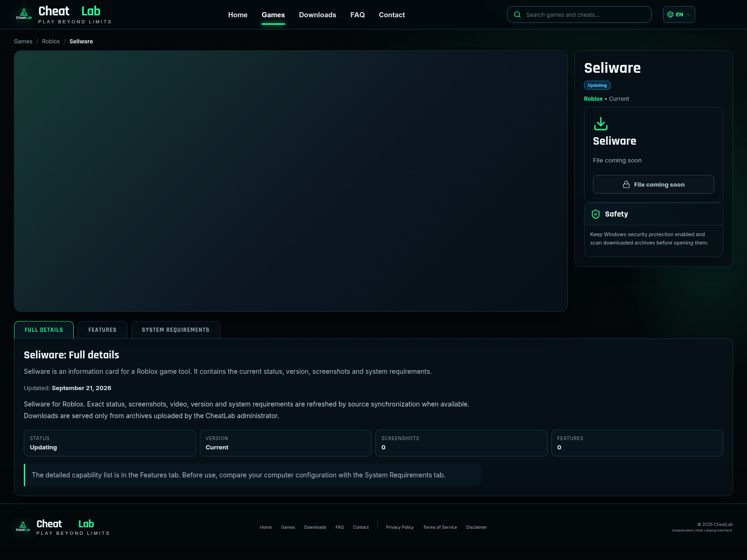Click the green Roblox link under title

click(593, 99)
